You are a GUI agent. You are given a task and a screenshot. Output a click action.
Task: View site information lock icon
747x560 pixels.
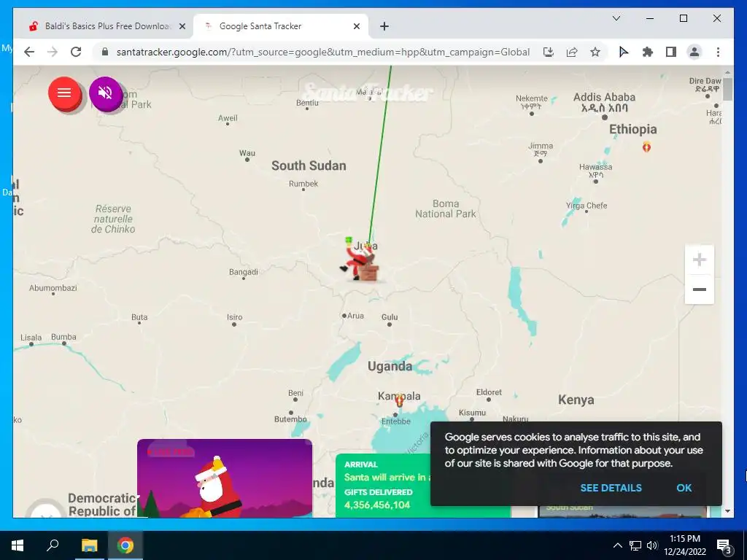click(x=105, y=52)
